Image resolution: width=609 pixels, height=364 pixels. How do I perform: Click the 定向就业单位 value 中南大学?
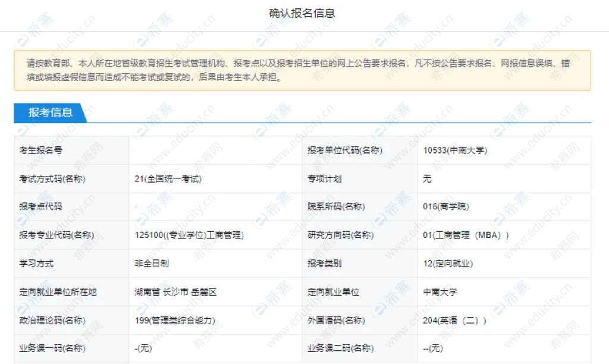[440, 292]
